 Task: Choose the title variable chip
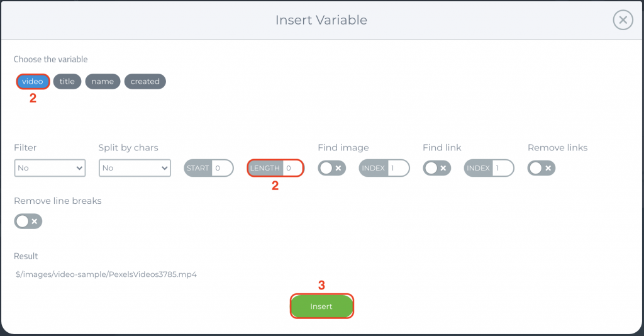(67, 81)
